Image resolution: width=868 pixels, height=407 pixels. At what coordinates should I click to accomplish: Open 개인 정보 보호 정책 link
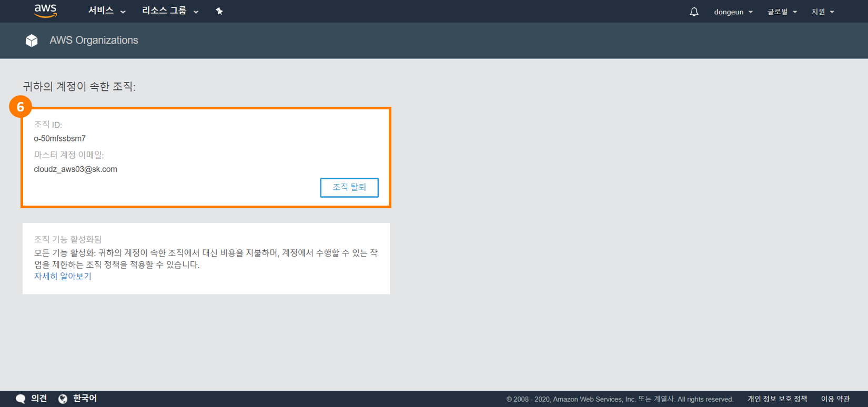pyautogui.click(x=777, y=399)
